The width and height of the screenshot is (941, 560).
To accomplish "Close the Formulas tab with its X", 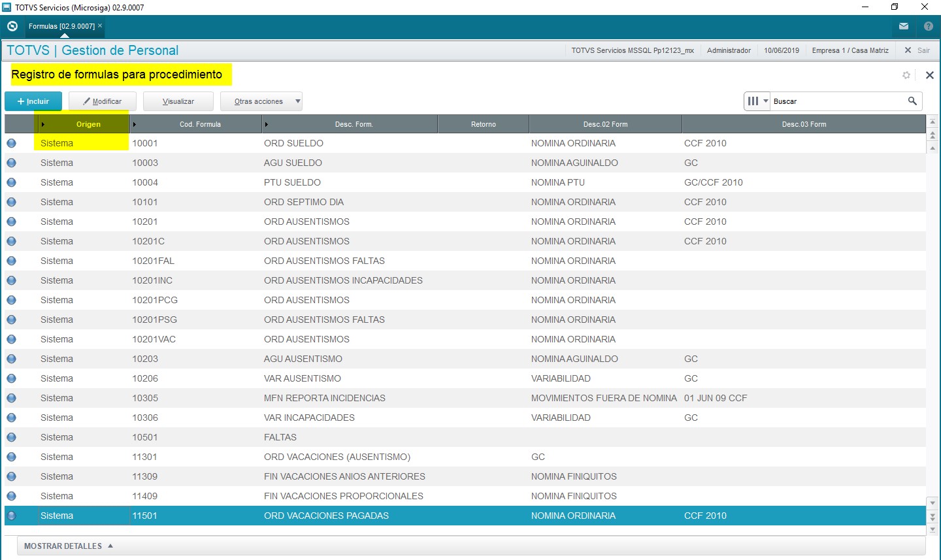I will [100, 26].
